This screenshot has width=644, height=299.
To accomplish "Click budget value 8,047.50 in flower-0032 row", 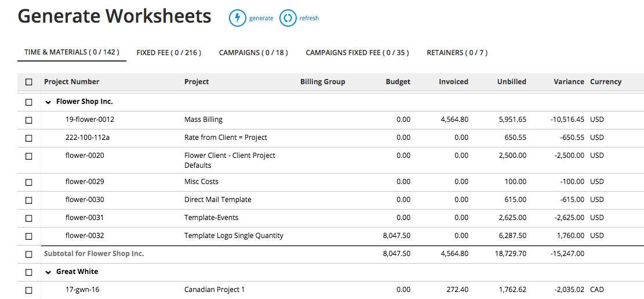I will point(396,236).
